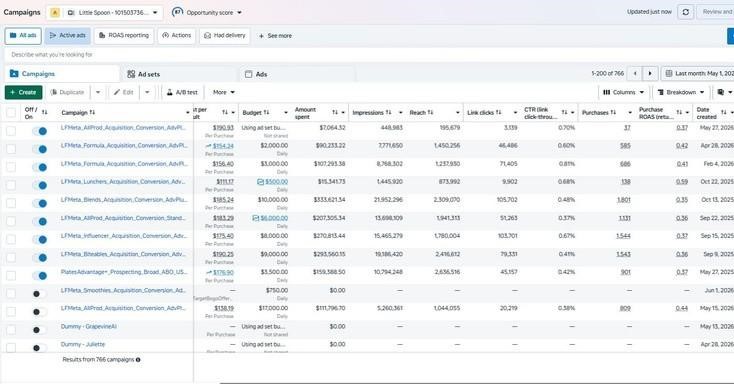Go to next page arrow
Screen dimensions: 734x384
click(x=650, y=74)
